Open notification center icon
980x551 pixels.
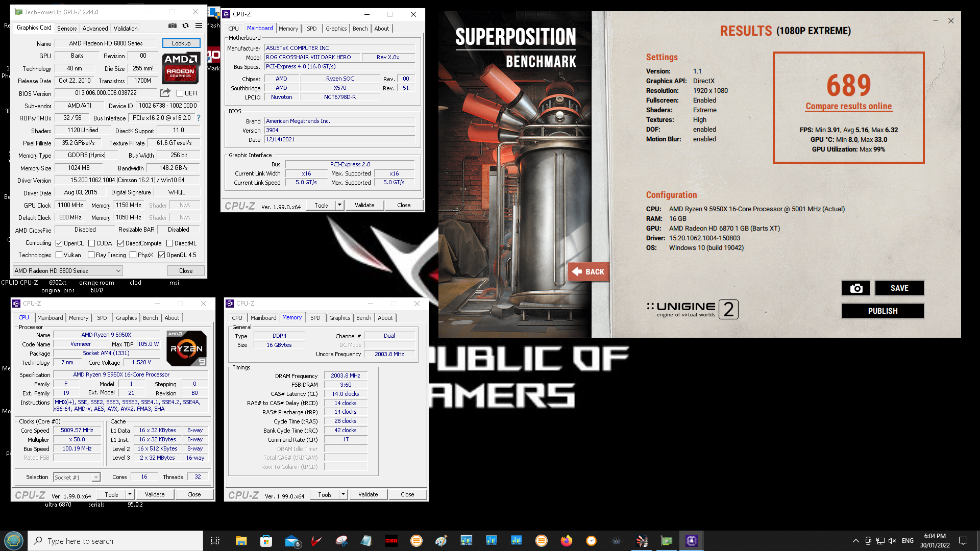963,541
